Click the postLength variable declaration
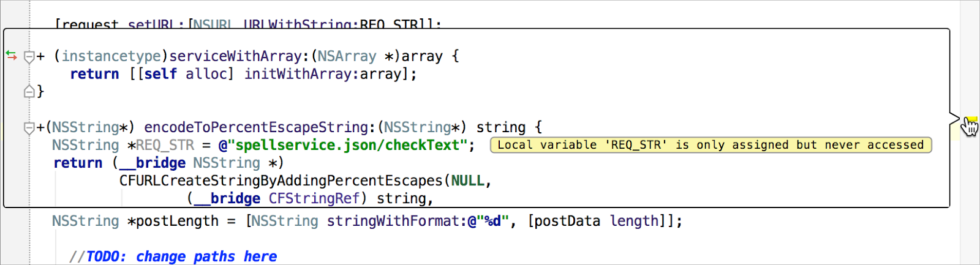 point(176,221)
